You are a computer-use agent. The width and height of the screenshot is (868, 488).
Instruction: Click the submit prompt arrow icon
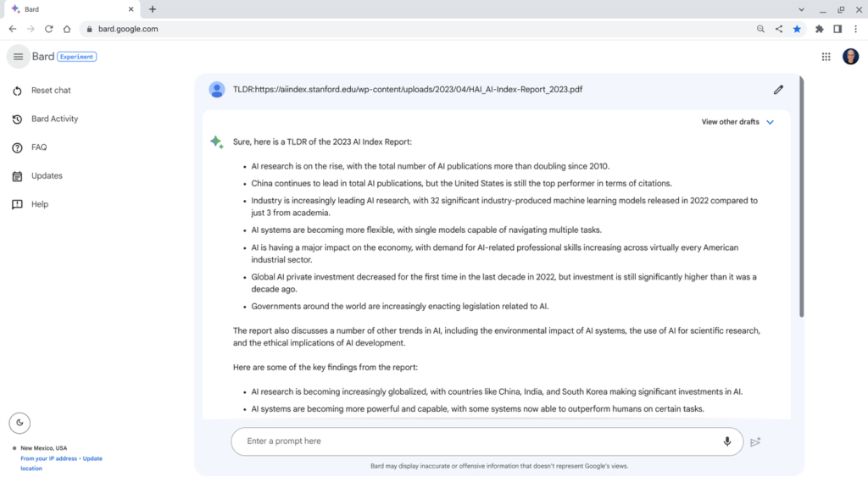(x=755, y=441)
